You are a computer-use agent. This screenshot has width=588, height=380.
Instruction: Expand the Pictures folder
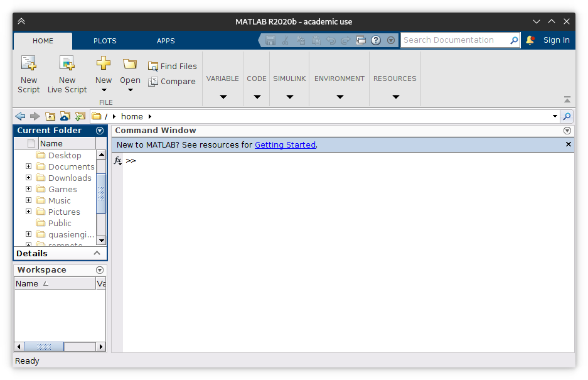click(28, 212)
